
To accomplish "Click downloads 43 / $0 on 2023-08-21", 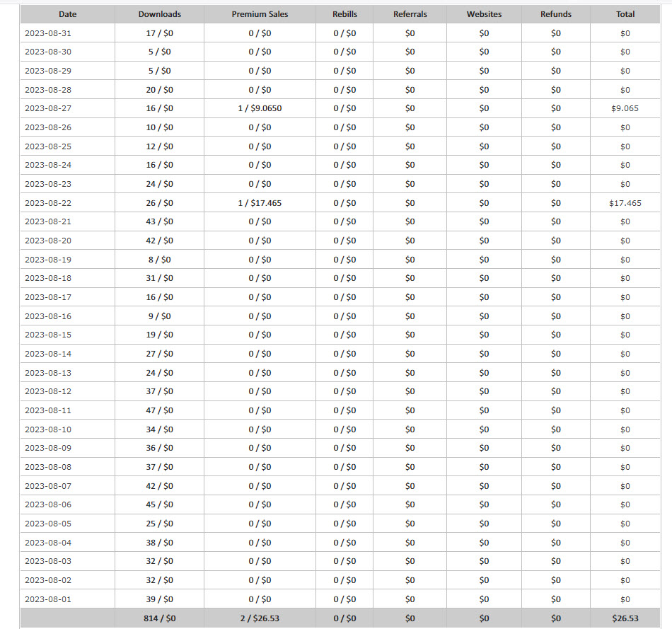I will tap(159, 221).
